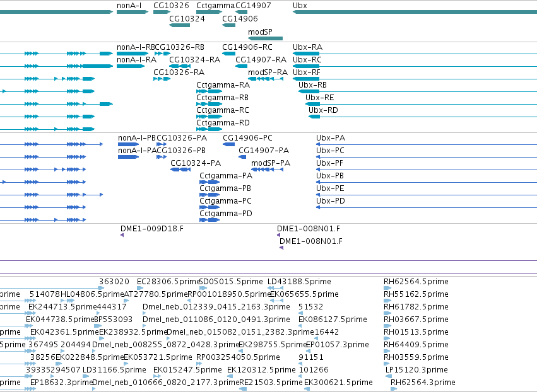Select protein modSP-PA
This screenshot has width=537, height=392.
[271, 163]
